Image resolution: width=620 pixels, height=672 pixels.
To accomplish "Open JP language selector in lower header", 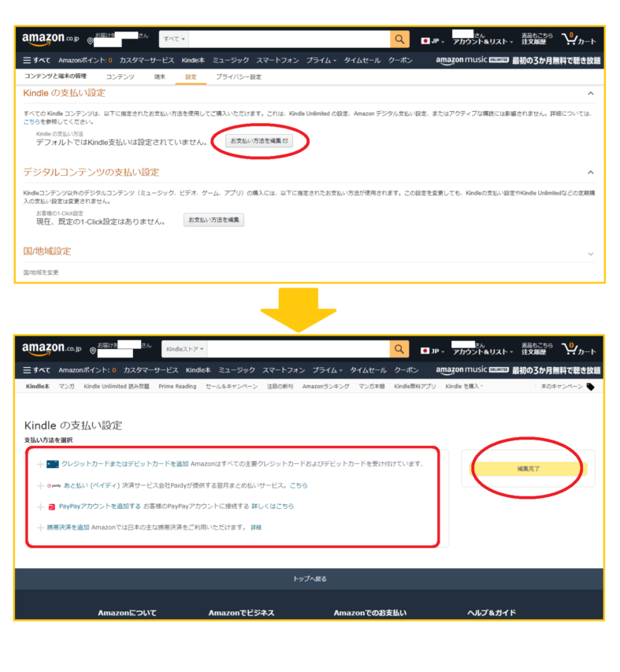I will [433, 351].
